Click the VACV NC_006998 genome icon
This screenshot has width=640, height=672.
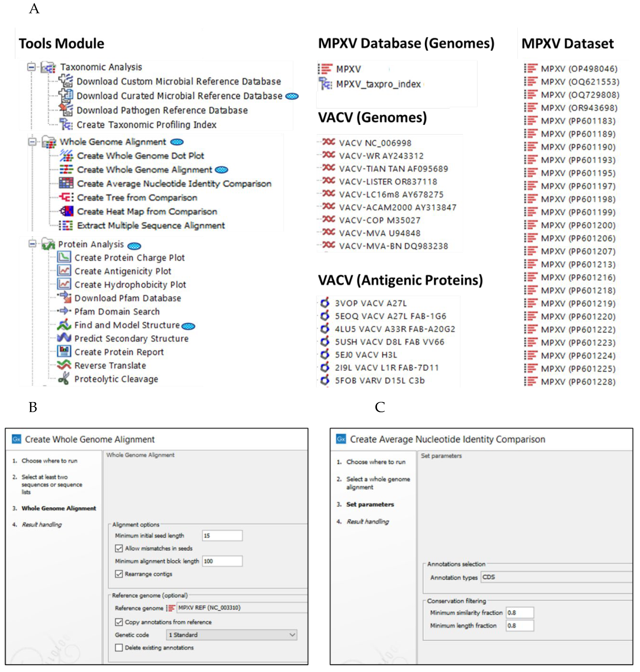click(x=329, y=142)
